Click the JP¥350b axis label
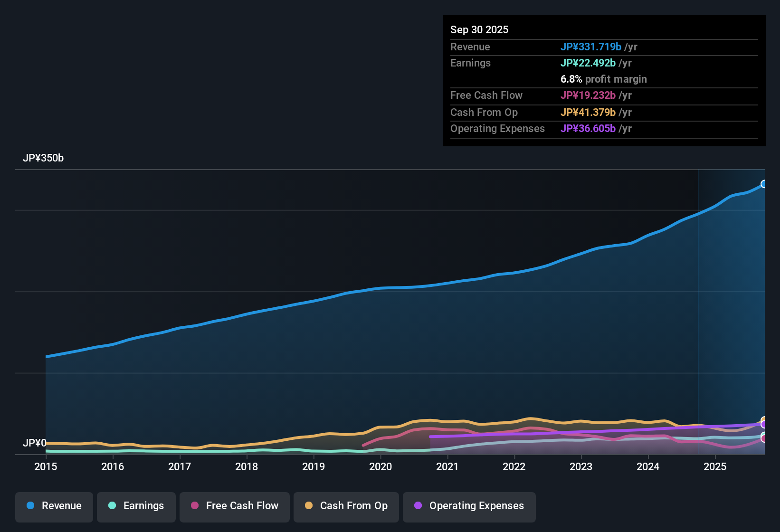The height and width of the screenshot is (532, 780). tap(44, 158)
